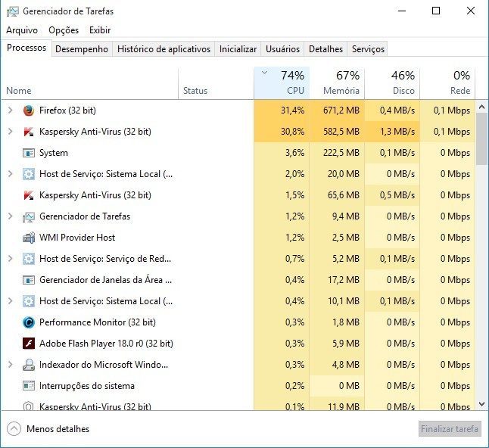Click Kaspersky icon in 65,6 MB row
Viewport: 489px width, 448px height.
(x=29, y=195)
